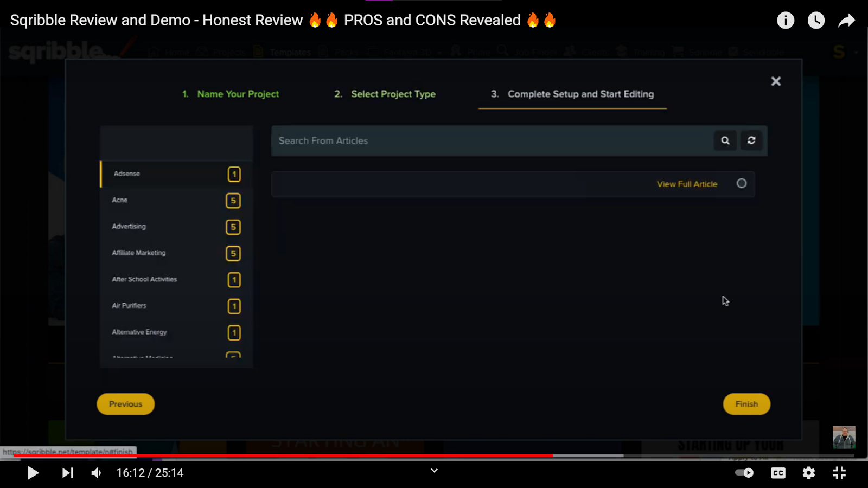The height and width of the screenshot is (488, 868).
Task: Expand more videos with the down chevron
Action: [x=434, y=471]
